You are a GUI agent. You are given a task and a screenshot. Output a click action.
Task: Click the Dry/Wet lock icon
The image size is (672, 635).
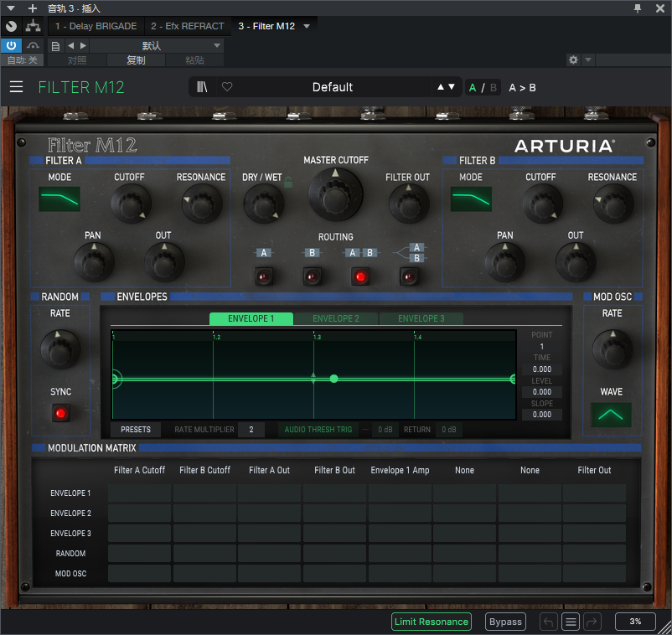click(288, 182)
